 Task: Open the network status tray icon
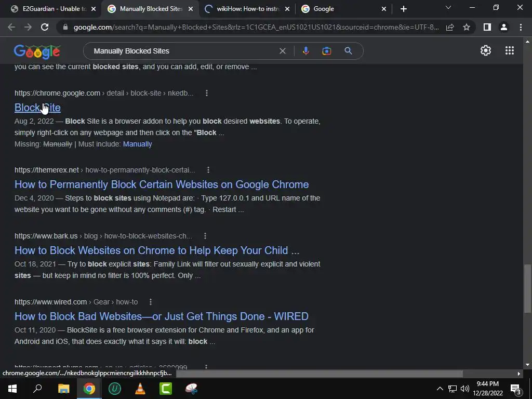[x=453, y=389]
